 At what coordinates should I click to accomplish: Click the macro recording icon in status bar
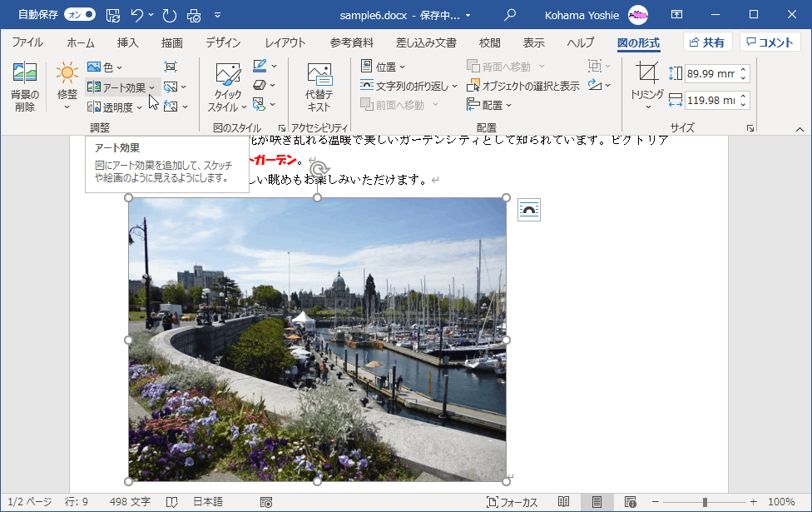tap(266, 502)
